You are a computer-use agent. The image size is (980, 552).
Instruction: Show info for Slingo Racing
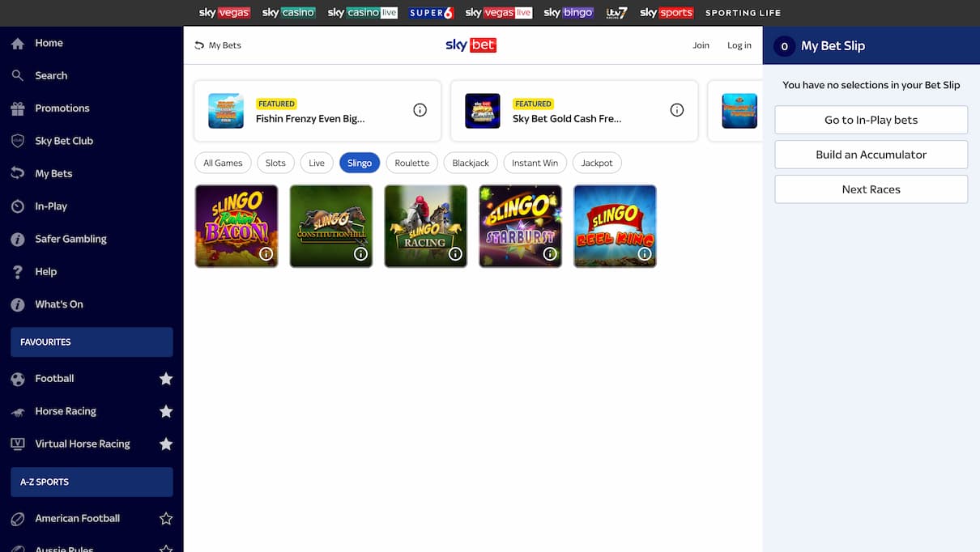coord(455,254)
